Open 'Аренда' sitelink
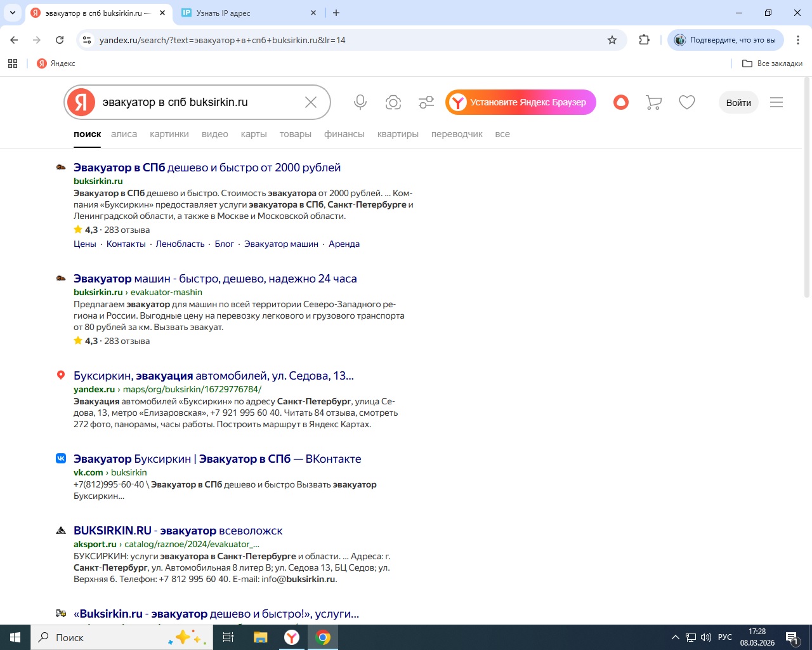The height and width of the screenshot is (650, 812). click(344, 244)
